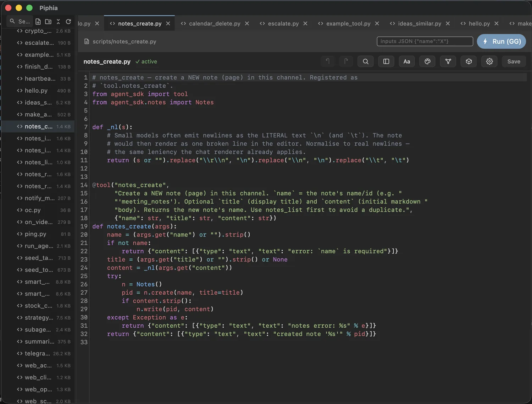Open editor settings gear icon
The width and height of the screenshot is (532, 404).
[x=489, y=61]
